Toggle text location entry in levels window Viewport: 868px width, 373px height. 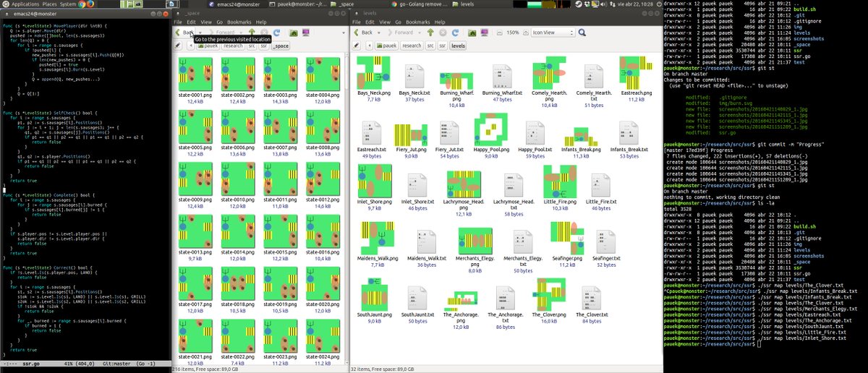click(x=356, y=46)
